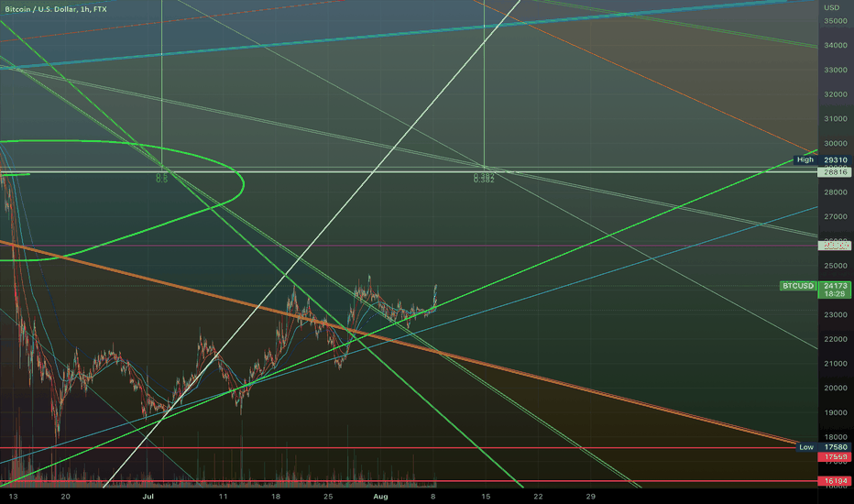854x504 pixels.
Task: Click the 0.5 Fibonacci level label
Action: 162,178
